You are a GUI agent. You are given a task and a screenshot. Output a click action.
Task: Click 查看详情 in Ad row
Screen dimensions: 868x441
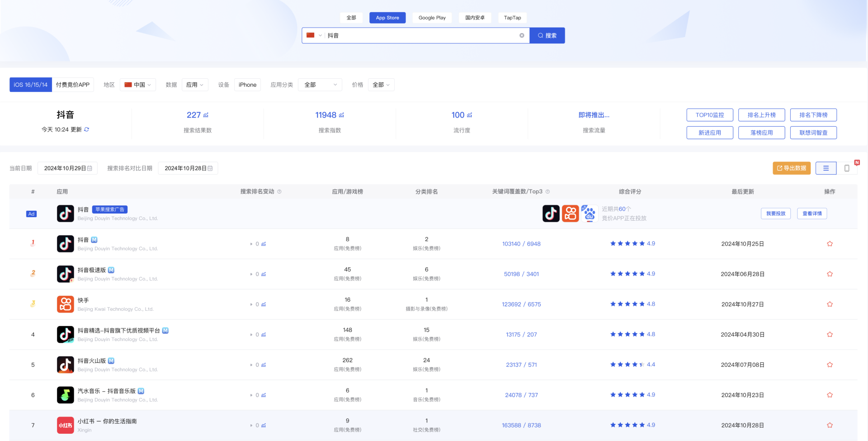[812, 213]
